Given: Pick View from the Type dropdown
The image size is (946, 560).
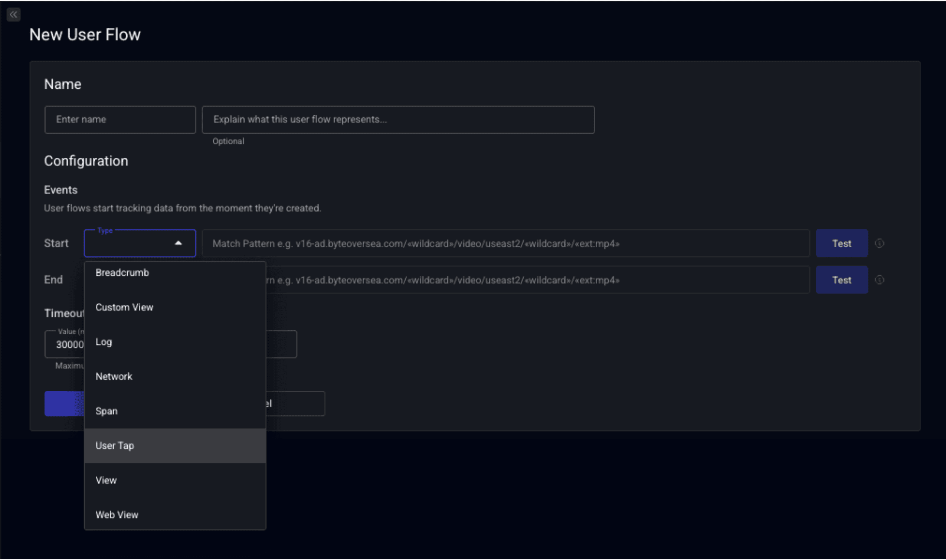Looking at the screenshot, I should click(x=106, y=480).
